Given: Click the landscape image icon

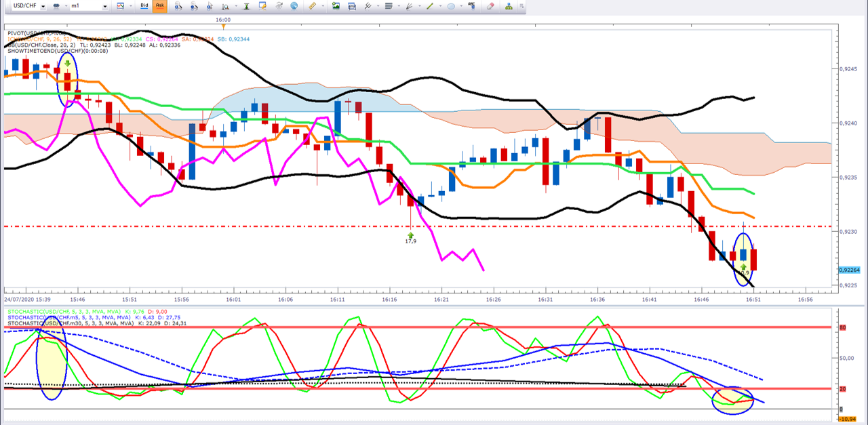Looking at the screenshot, I should [x=336, y=6].
